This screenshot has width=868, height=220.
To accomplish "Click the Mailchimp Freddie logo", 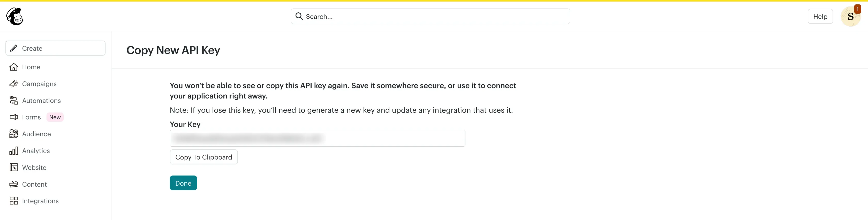I will click(x=14, y=16).
